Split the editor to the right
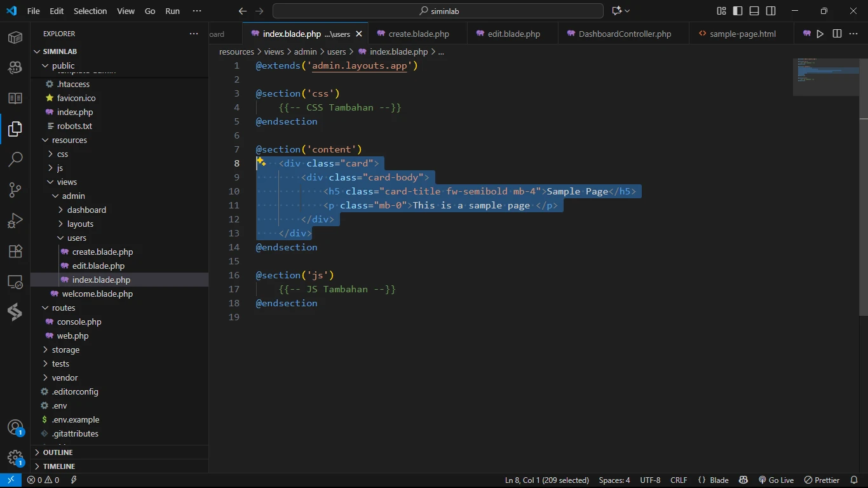 pos(837,34)
